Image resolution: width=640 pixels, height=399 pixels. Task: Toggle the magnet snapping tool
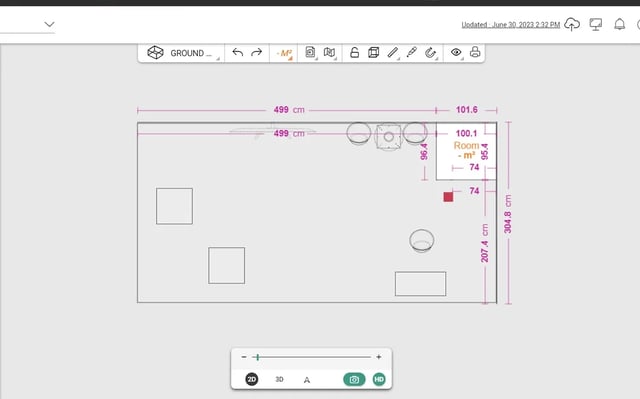[430, 53]
